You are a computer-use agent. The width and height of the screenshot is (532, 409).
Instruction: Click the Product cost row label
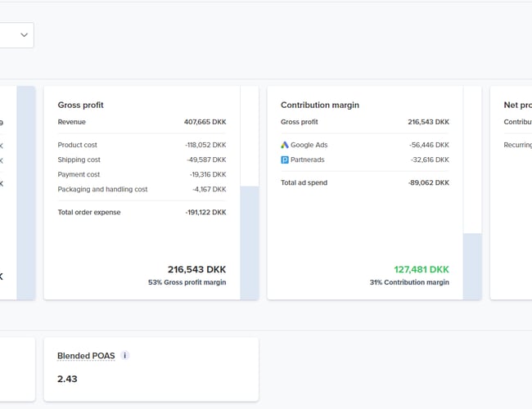coord(77,145)
